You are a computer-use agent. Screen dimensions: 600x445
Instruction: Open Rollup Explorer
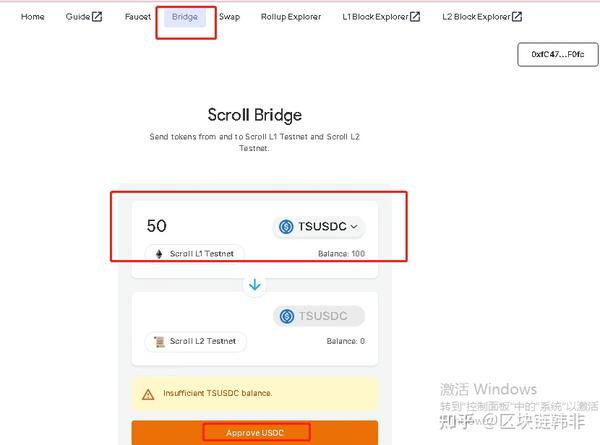pos(291,17)
